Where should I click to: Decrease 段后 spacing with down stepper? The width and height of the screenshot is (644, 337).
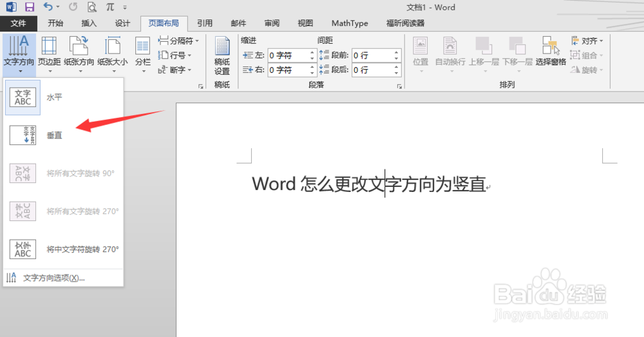tap(396, 73)
